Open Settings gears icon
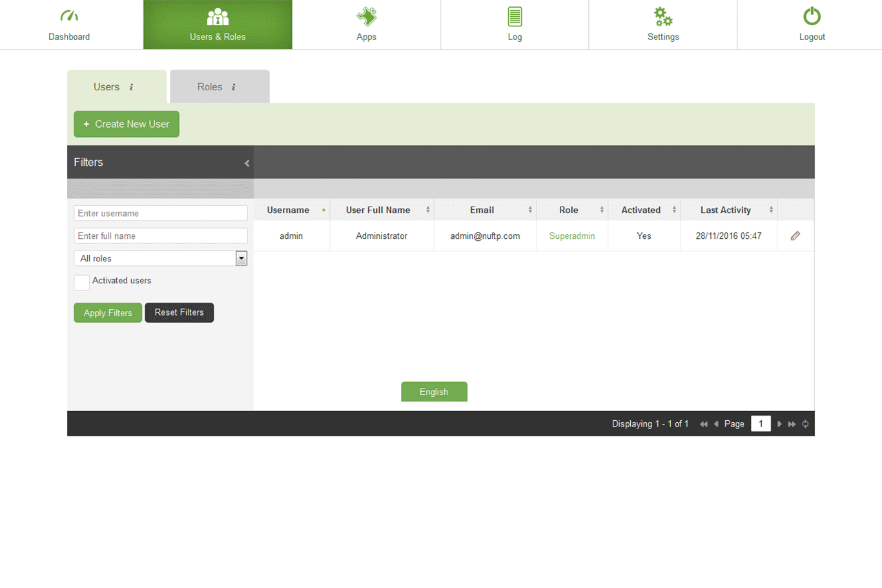 pyautogui.click(x=663, y=16)
